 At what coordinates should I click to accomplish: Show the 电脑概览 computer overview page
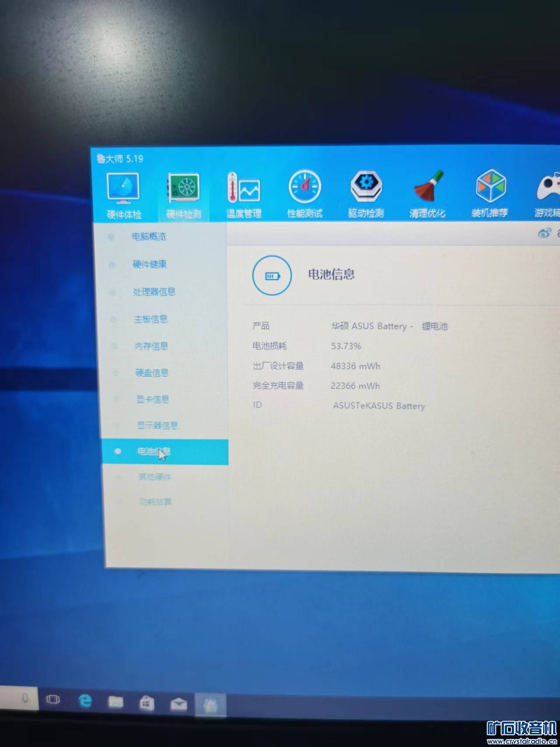click(x=149, y=237)
